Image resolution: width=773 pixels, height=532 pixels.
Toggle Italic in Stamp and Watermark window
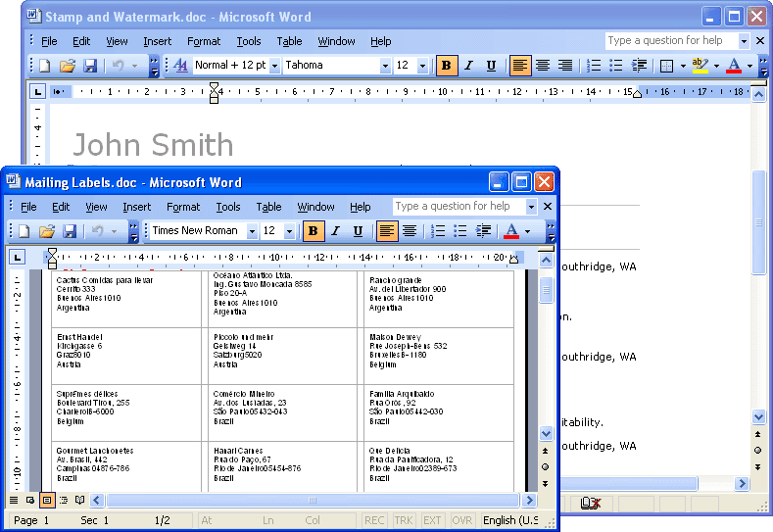coord(469,66)
